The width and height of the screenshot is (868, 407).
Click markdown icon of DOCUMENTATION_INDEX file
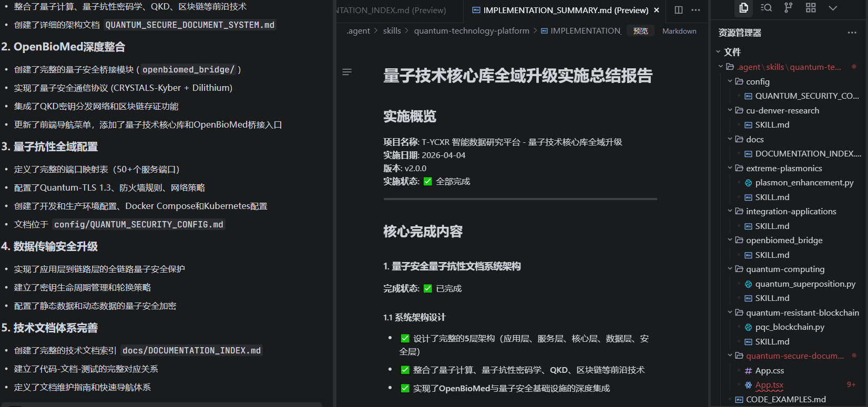click(748, 154)
